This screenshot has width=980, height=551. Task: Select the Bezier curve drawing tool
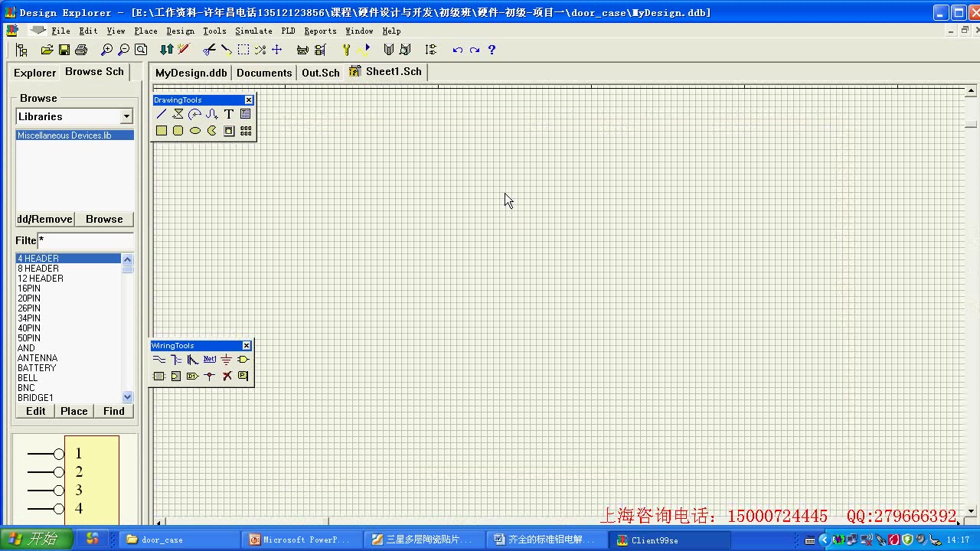point(212,113)
